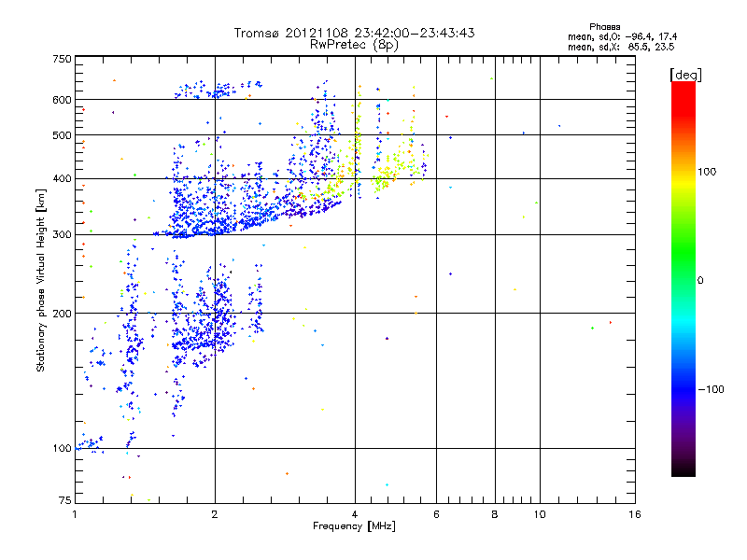Select the 'RwPretec (8p)' subtitle

[x=354, y=45]
